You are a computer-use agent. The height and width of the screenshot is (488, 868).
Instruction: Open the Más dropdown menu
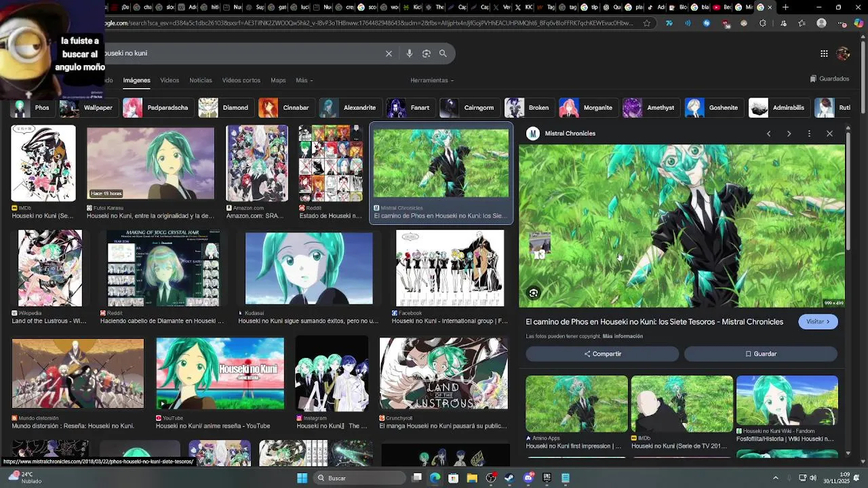coord(304,80)
